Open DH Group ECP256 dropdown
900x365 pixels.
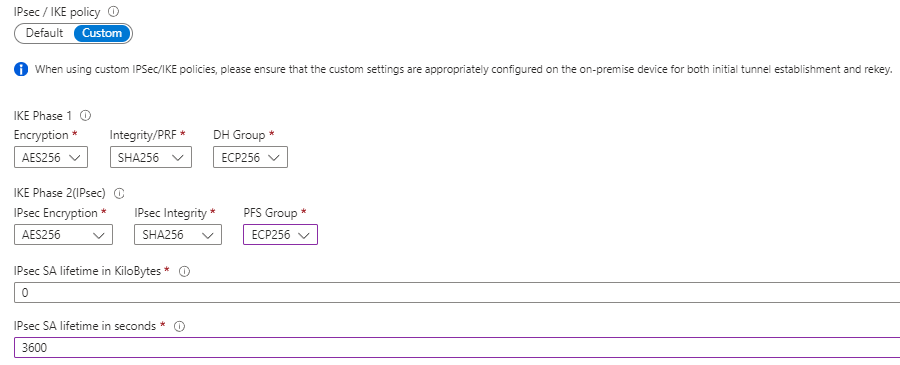click(250, 158)
